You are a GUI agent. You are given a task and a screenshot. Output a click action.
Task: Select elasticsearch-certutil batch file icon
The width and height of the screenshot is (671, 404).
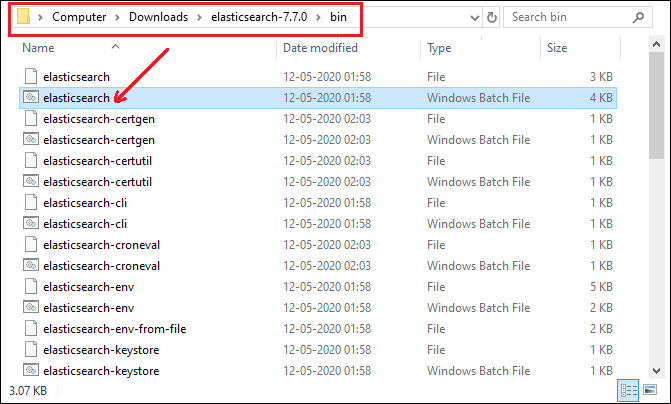[x=31, y=181]
